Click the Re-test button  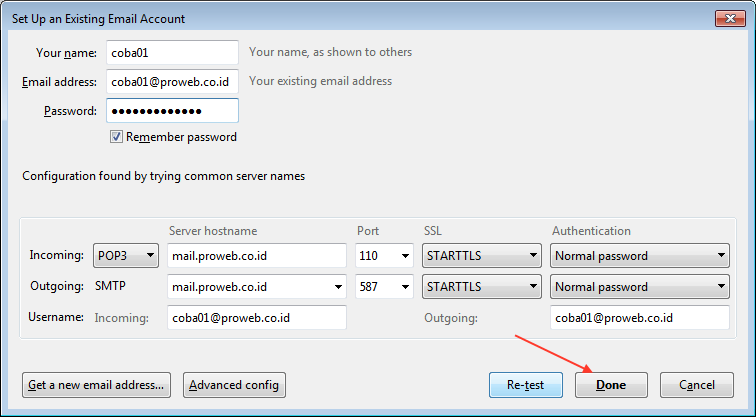(526, 385)
